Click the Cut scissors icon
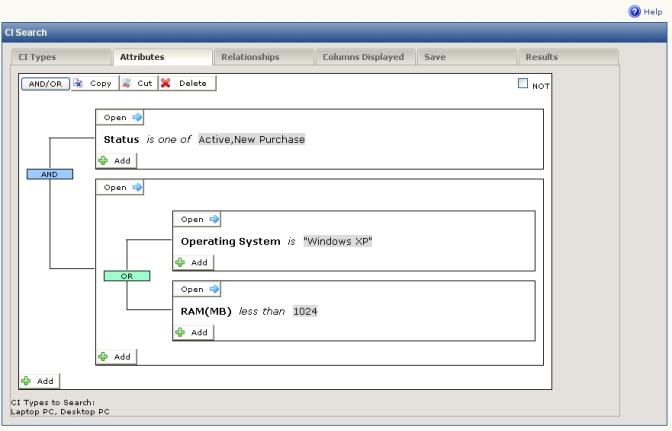Viewport: 672px width, 431px height. 127,83
